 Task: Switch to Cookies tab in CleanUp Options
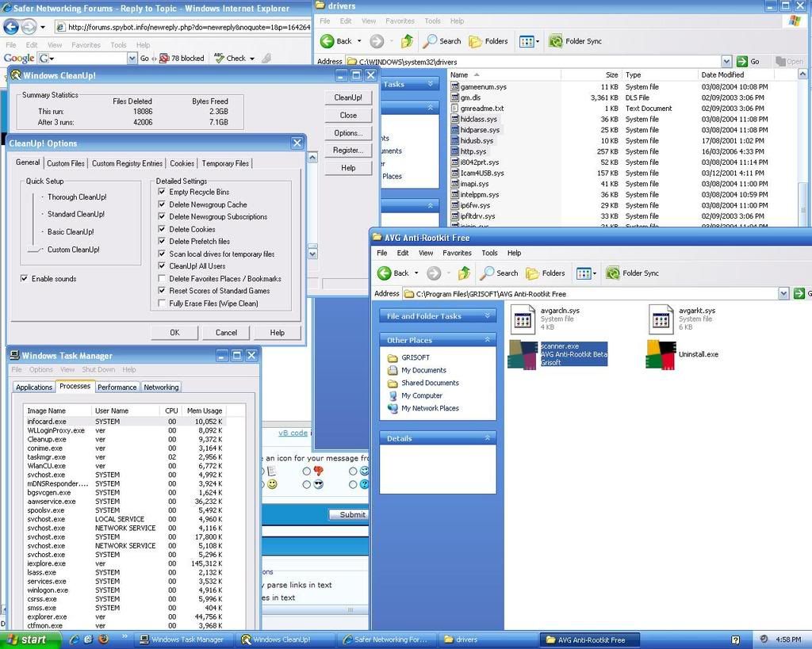point(182,163)
